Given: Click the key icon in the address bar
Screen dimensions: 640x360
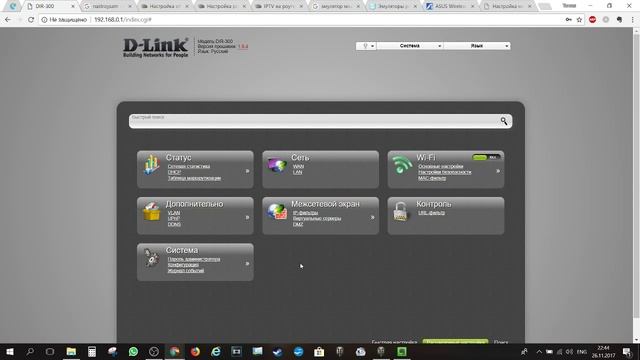Looking at the screenshot, I should [x=568, y=20].
